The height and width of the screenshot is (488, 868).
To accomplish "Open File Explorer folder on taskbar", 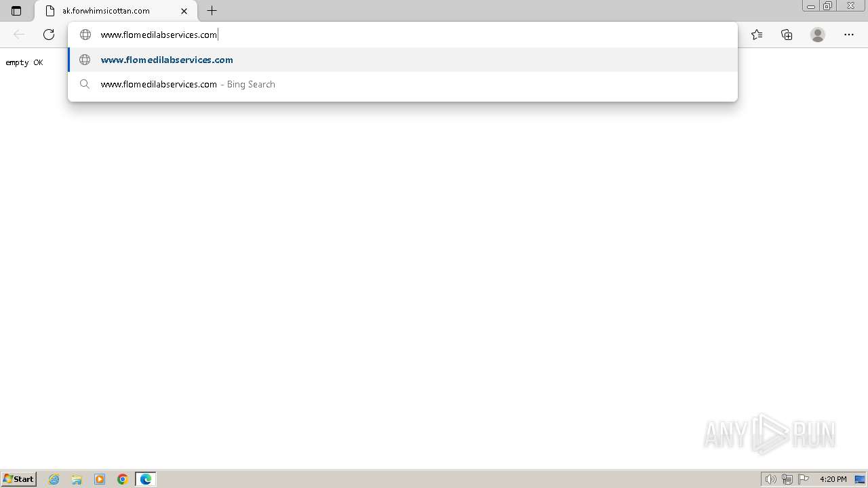I will (77, 479).
